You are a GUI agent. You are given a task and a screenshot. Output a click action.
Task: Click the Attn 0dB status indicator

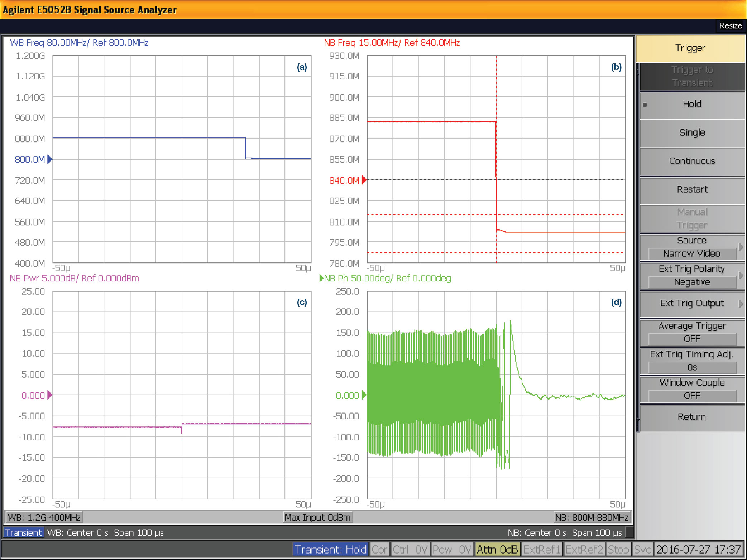point(497,549)
